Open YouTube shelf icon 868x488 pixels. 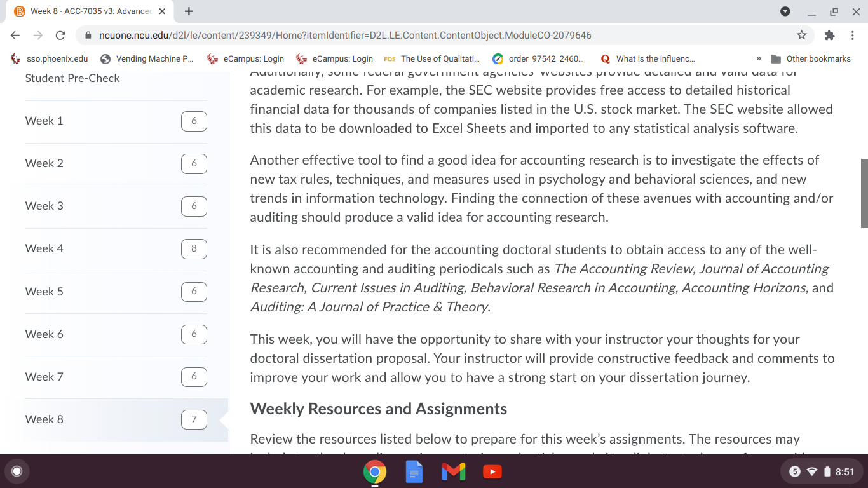pyautogui.click(x=492, y=471)
